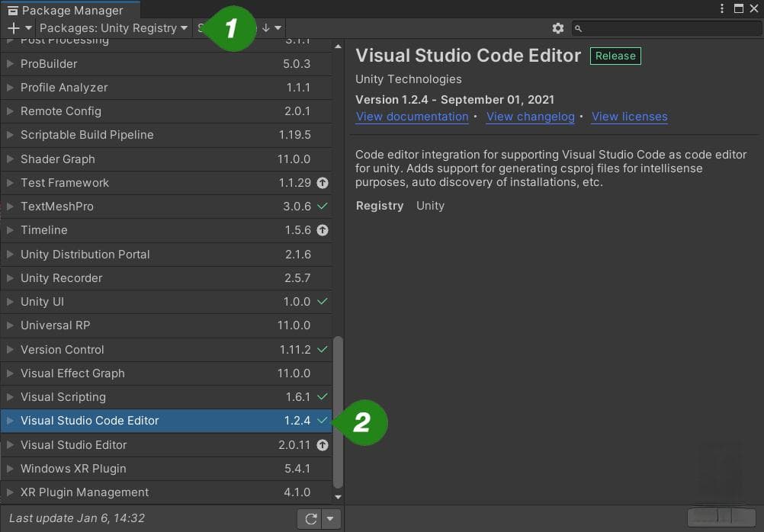
Task: Expand XR Plugin Management arrow
Action: pos(10,492)
